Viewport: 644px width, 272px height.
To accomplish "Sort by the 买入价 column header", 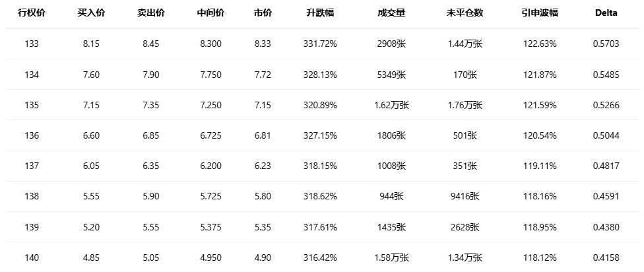I will pos(90,13).
